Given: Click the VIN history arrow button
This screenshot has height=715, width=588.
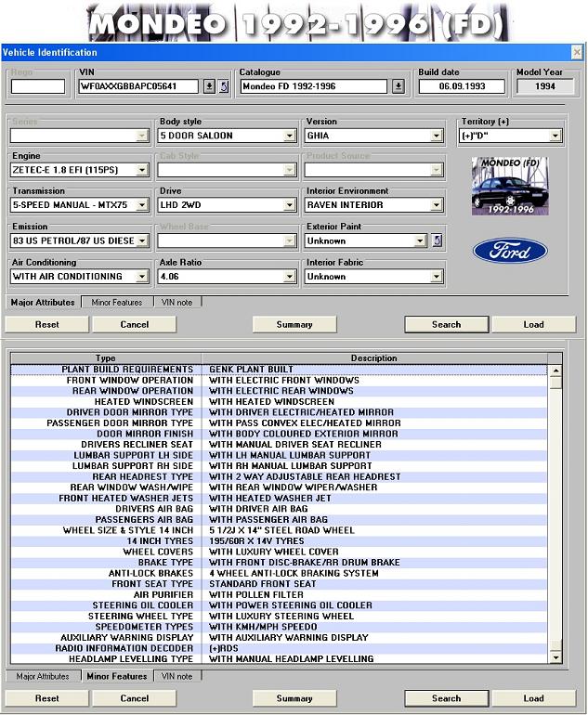Looking at the screenshot, I should pyautogui.click(x=209, y=86).
